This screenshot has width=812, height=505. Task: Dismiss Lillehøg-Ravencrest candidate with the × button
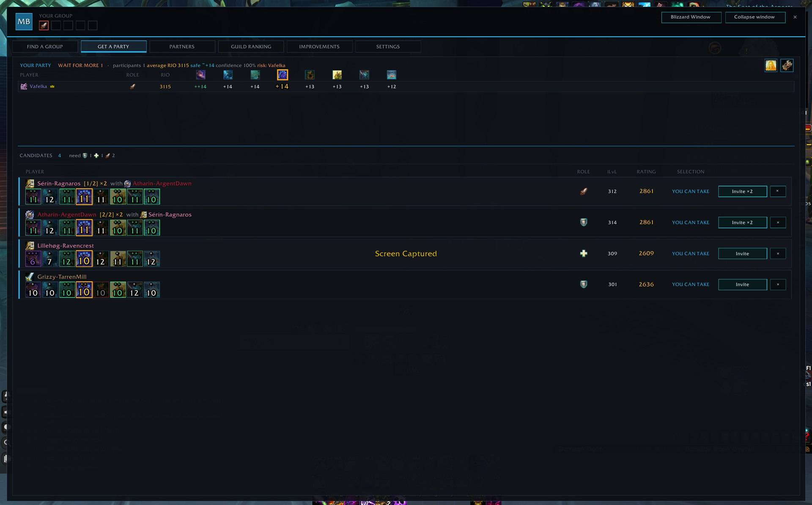(x=778, y=253)
